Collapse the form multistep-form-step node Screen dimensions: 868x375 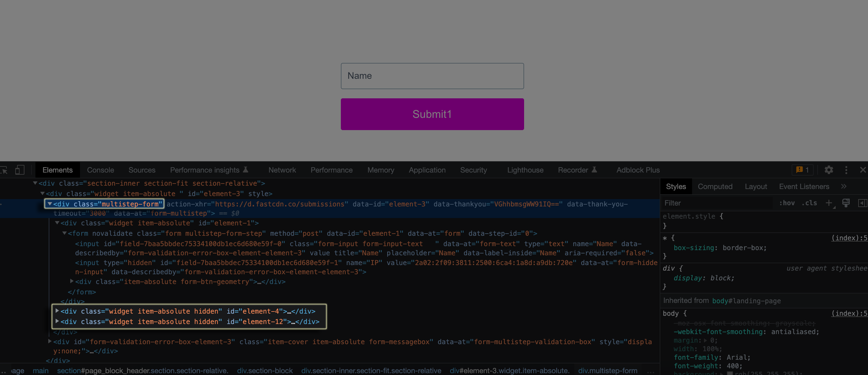pyautogui.click(x=65, y=233)
